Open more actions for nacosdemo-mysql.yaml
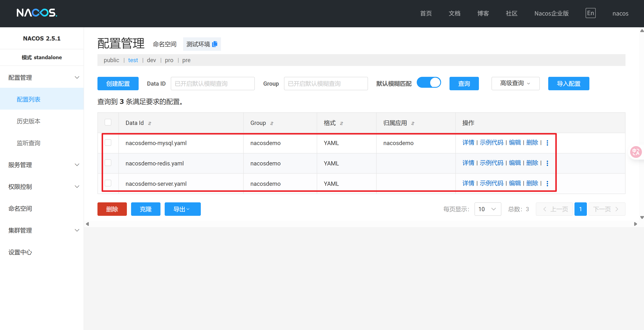Viewport: 644px width, 330px height. click(x=547, y=143)
